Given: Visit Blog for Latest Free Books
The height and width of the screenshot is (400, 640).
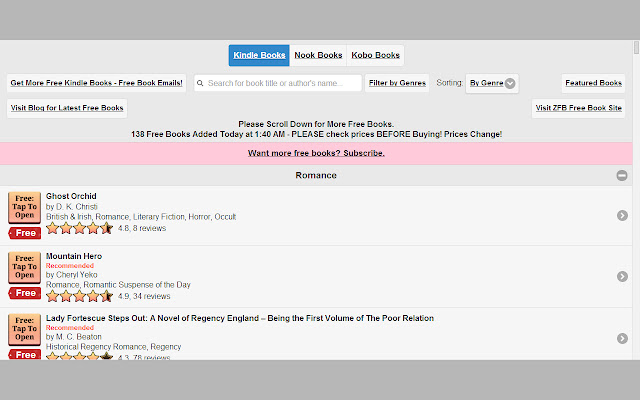Looking at the screenshot, I should (67, 108).
